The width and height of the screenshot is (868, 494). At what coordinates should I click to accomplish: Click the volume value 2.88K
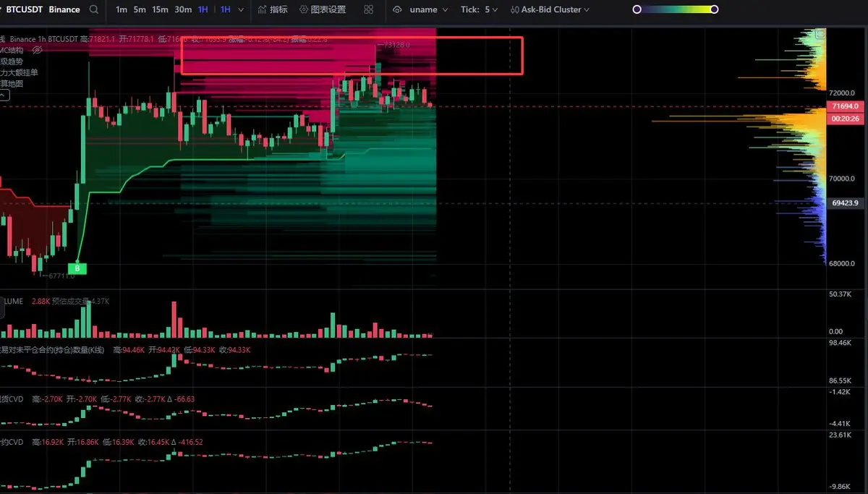click(41, 301)
